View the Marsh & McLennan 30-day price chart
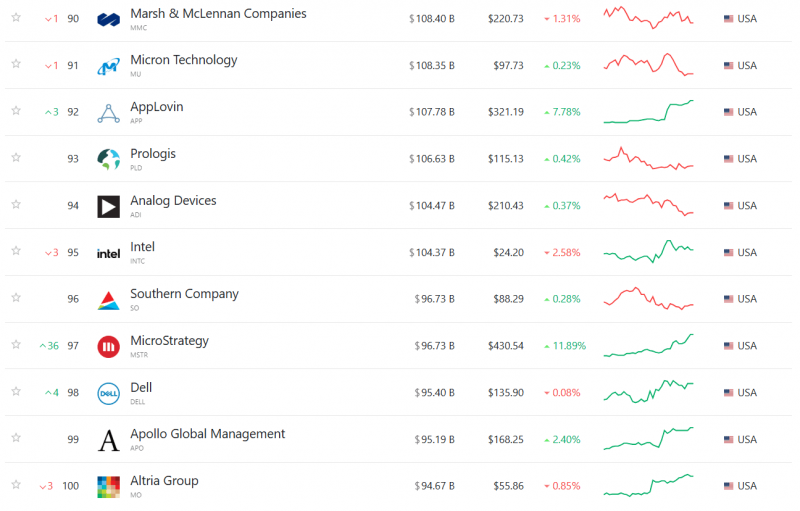The image size is (800, 511). (648, 18)
